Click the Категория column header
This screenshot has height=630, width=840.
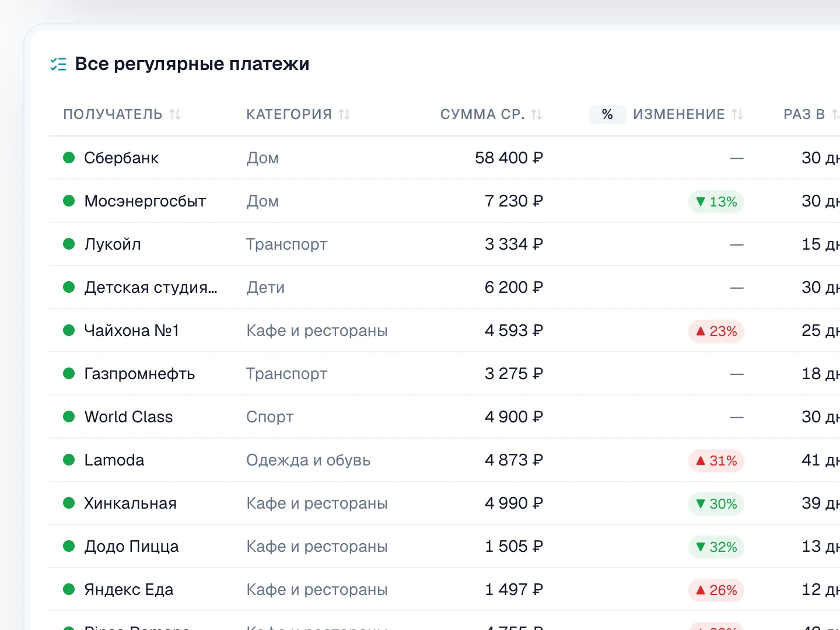click(289, 114)
